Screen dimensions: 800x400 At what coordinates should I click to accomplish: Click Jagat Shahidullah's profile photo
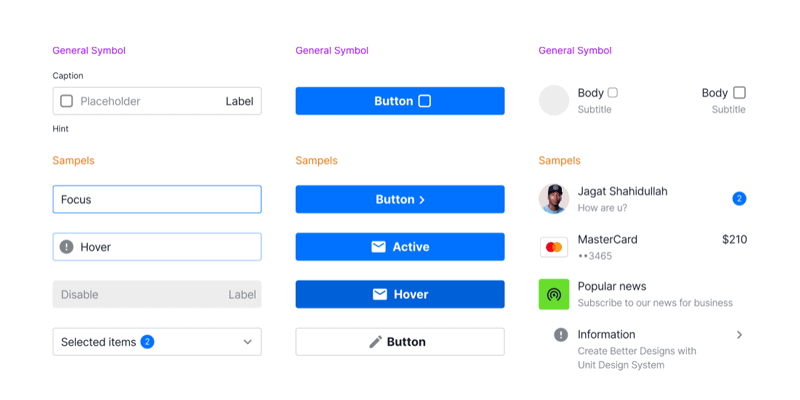(554, 199)
